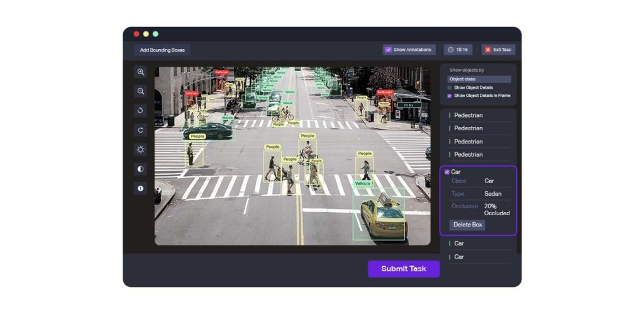Minimize window with yellow dot button
Screen dimensions: 644x314
pyautogui.click(x=146, y=34)
